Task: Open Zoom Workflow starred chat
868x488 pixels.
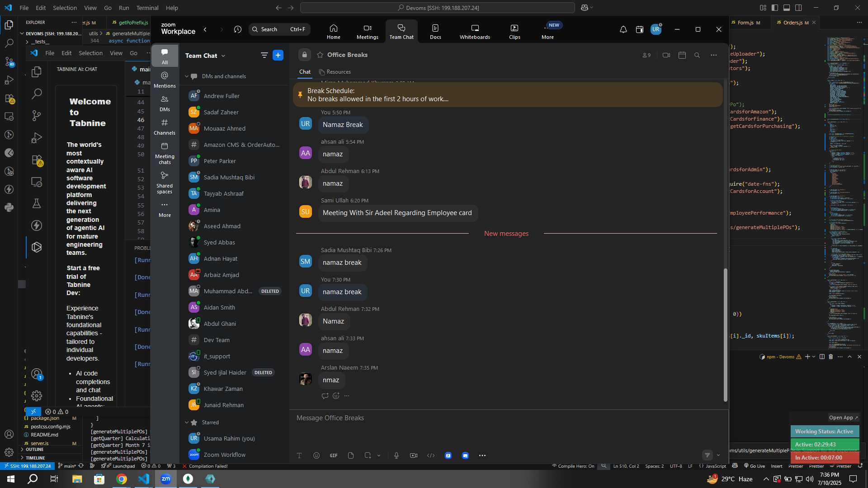Action: point(224,455)
